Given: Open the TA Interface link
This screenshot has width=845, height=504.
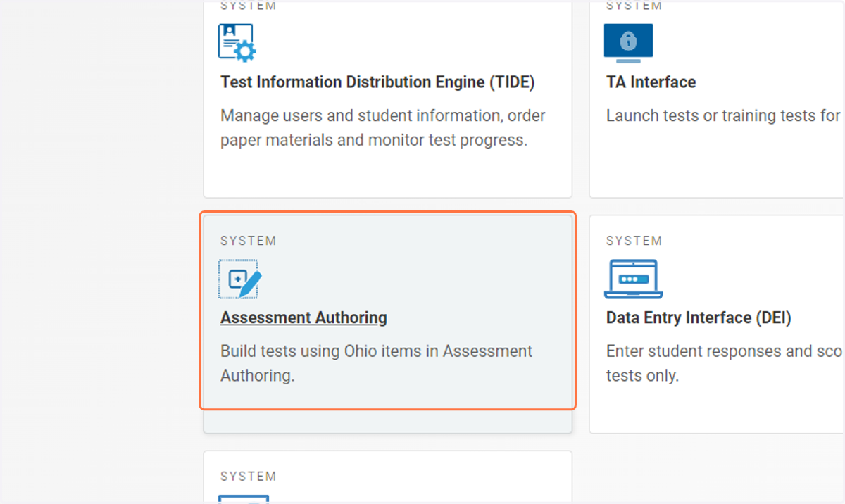Looking at the screenshot, I should click(651, 82).
